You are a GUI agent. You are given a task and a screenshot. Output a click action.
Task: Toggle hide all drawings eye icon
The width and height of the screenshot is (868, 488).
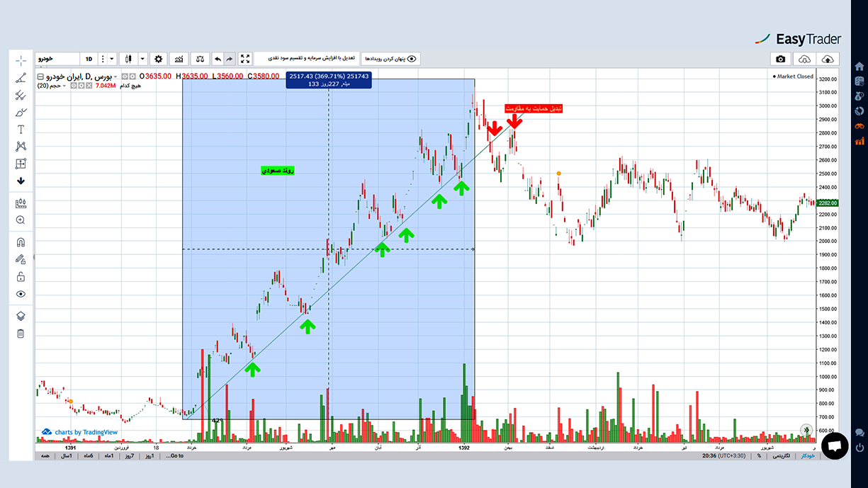[21, 294]
